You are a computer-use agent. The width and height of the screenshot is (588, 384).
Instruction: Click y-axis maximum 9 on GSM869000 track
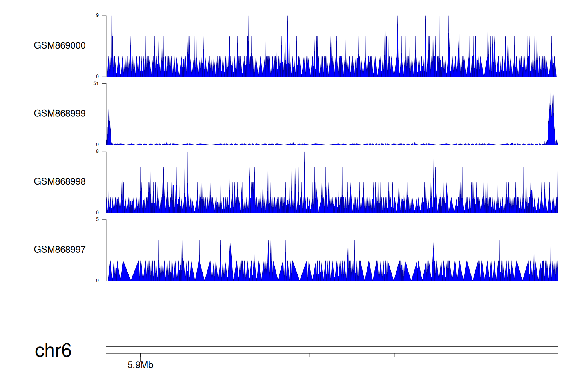tap(97, 15)
